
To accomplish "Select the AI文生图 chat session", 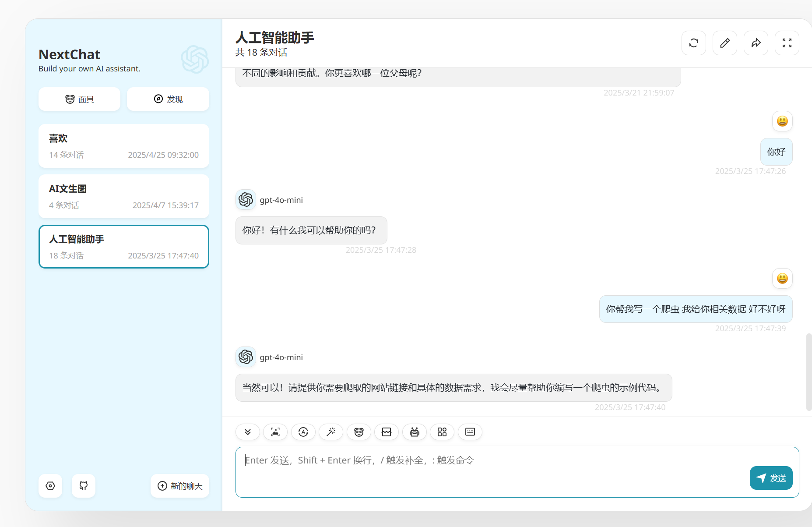I will tap(123, 196).
